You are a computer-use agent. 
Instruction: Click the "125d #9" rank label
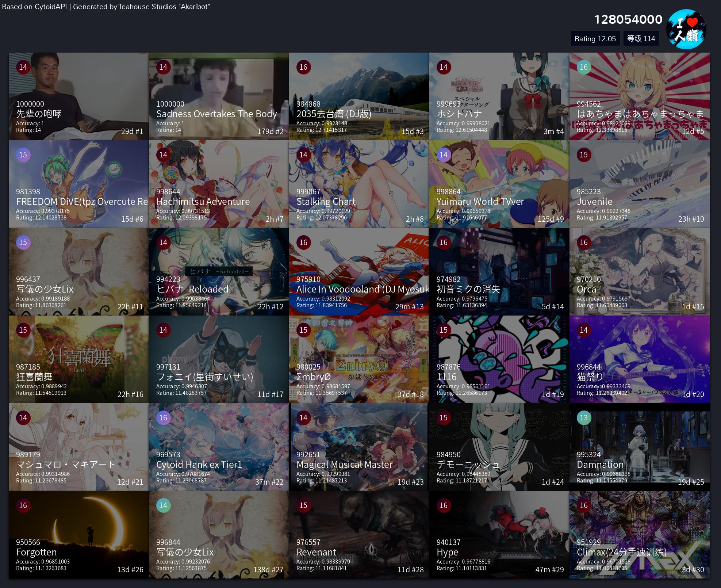point(551,219)
